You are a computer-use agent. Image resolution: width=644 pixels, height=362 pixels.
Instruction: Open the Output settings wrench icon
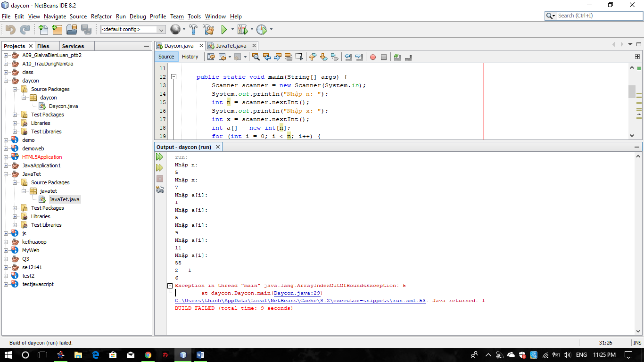(160, 189)
